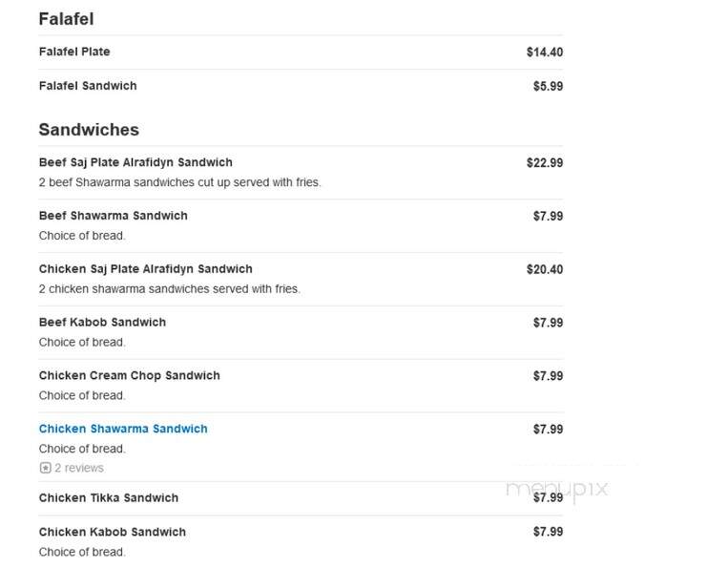Click the $14.40 Falafel Plate price
728x568 pixels.
(x=545, y=52)
